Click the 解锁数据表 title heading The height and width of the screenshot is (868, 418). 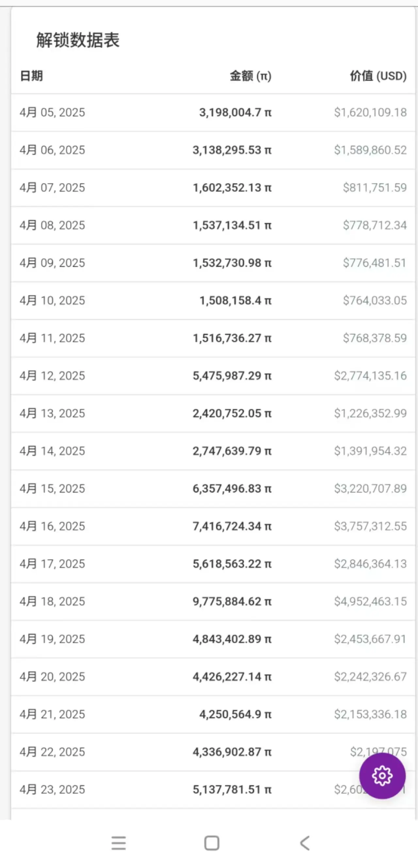coord(78,40)
